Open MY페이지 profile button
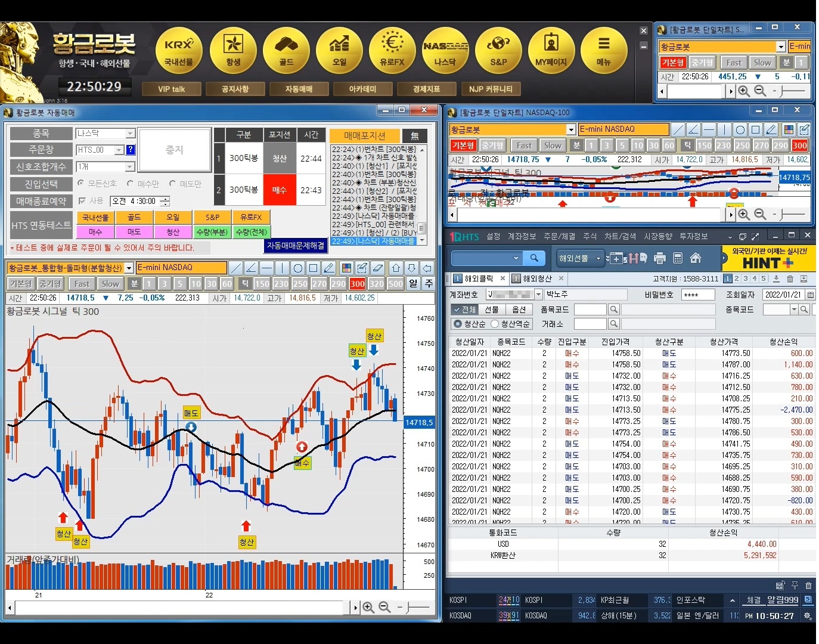This screenshot has width=819, height=644. coord(551,51)
